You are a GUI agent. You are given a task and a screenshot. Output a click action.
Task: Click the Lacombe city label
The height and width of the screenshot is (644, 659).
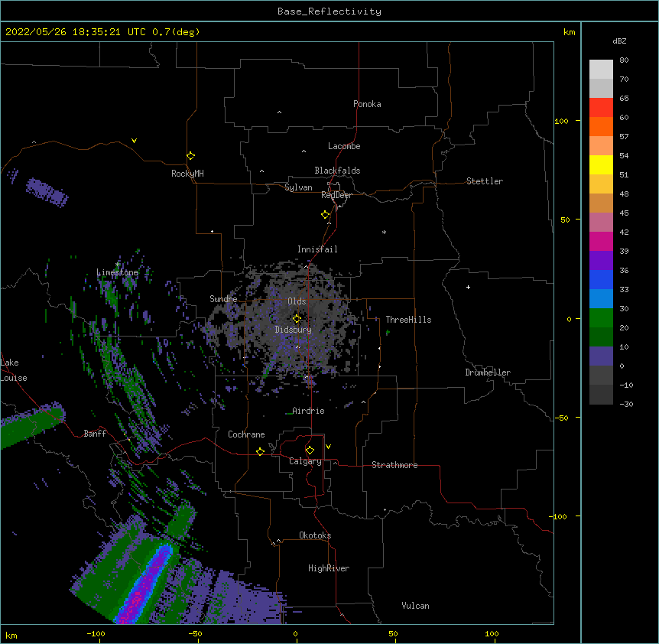tap(344, 146)
